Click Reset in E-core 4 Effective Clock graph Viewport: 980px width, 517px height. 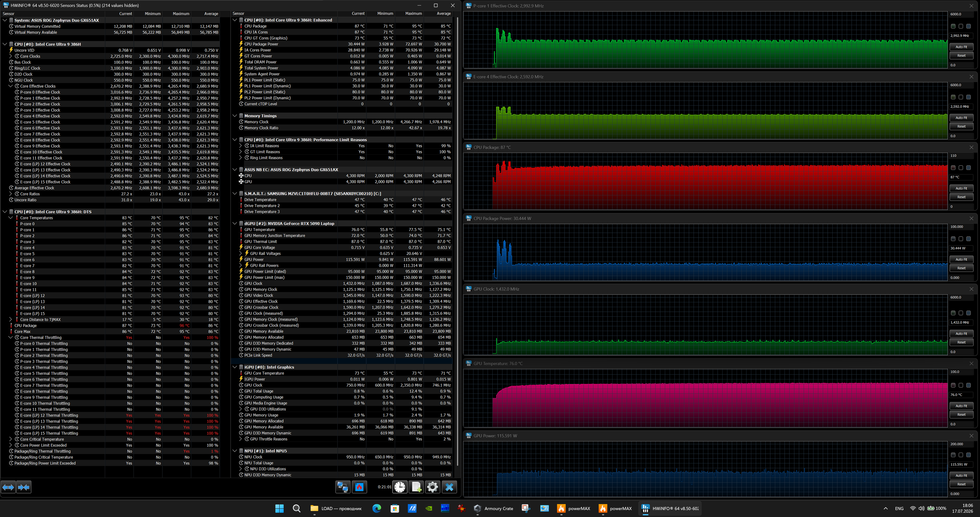coord(961,126)
